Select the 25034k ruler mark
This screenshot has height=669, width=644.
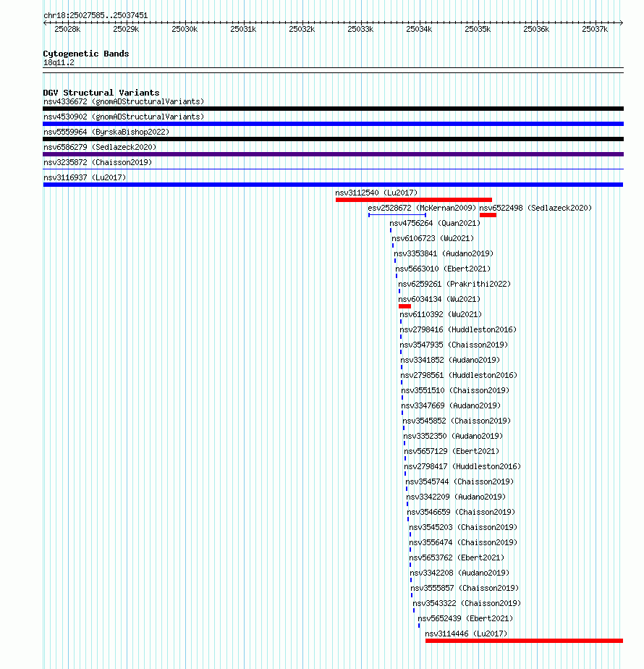(419, 30)
